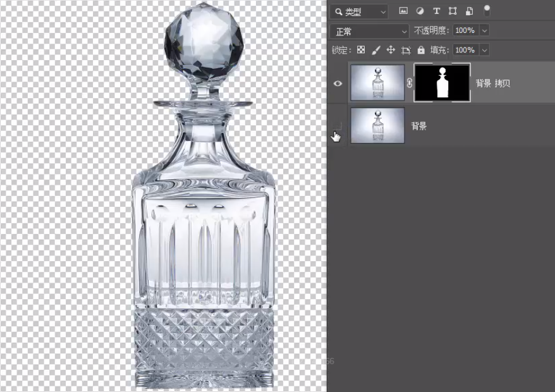Screen dimensions: 555x392
Task: Filter layers by pixel layer icon
Action: click(403, 11)
